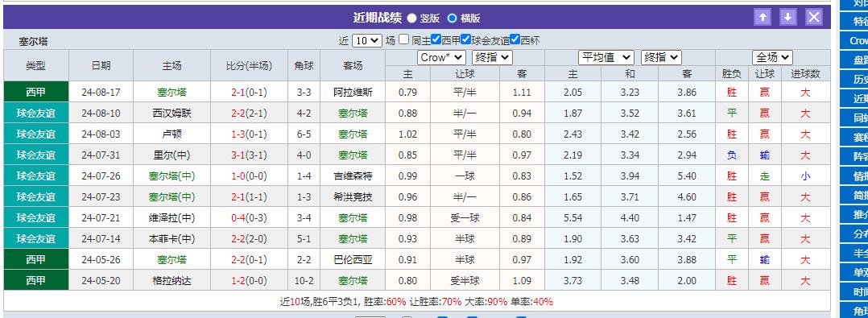Screen dimensions: 868x318
Task: Click away team 巴伦西亚
Action: (x=353, y=260)
